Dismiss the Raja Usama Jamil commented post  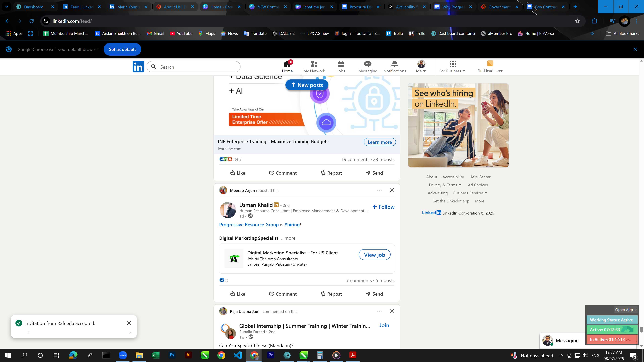(x=392, y=311)
